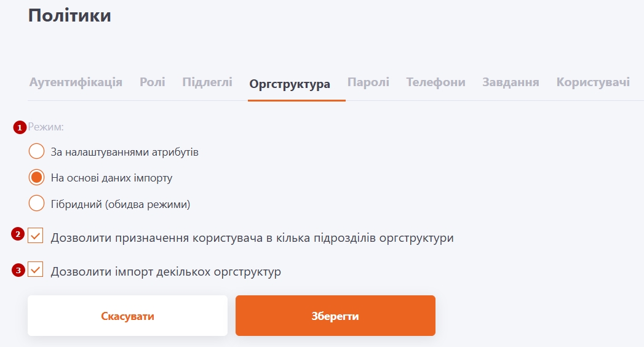Open the Користувачі tab

(592, 82)
